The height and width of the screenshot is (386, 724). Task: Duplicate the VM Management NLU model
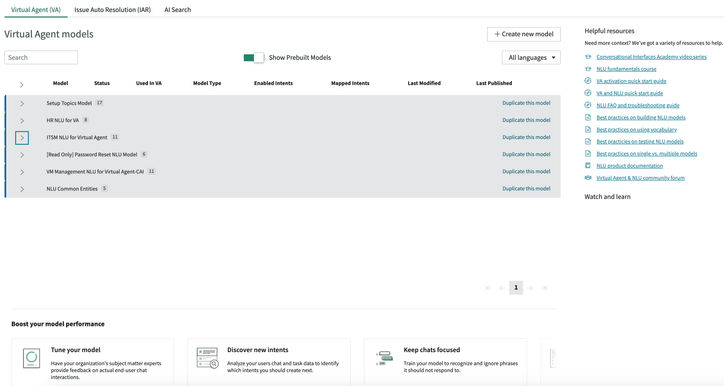[526, 171]
